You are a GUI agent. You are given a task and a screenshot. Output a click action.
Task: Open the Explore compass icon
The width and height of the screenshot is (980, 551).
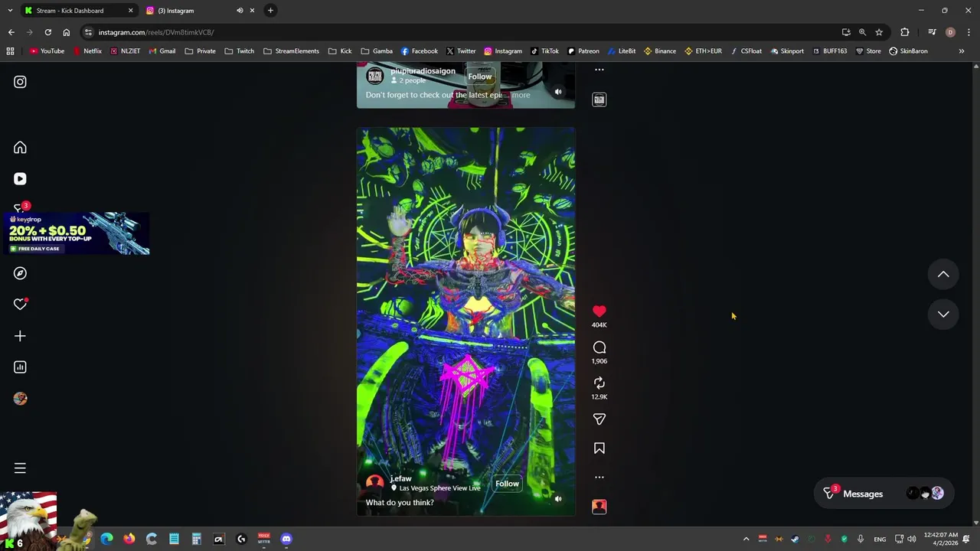click(x=20, y=273)
